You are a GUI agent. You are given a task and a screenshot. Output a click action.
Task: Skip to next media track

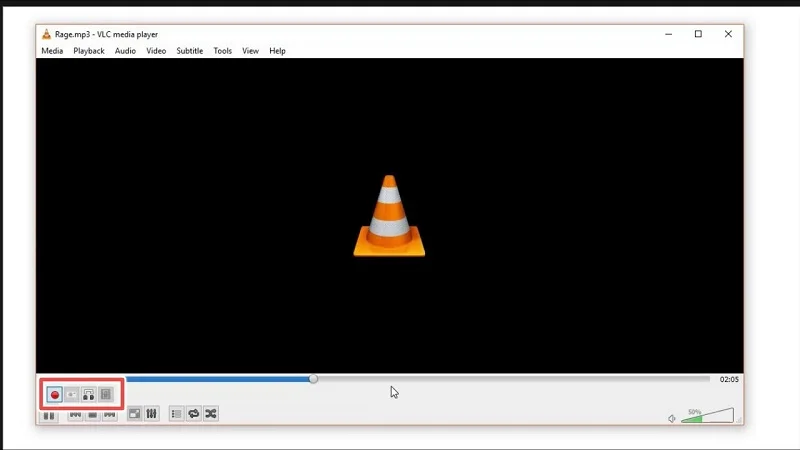point(109,415)
